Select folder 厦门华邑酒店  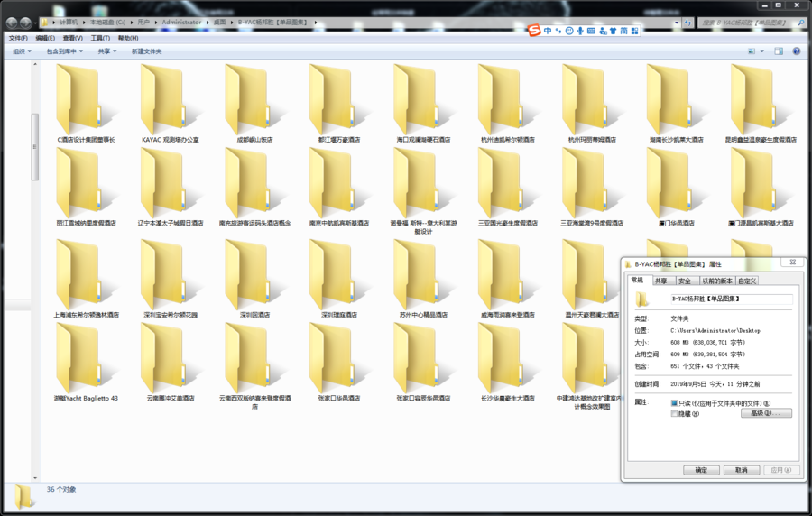pyautogui.click(x=677, y=187)
